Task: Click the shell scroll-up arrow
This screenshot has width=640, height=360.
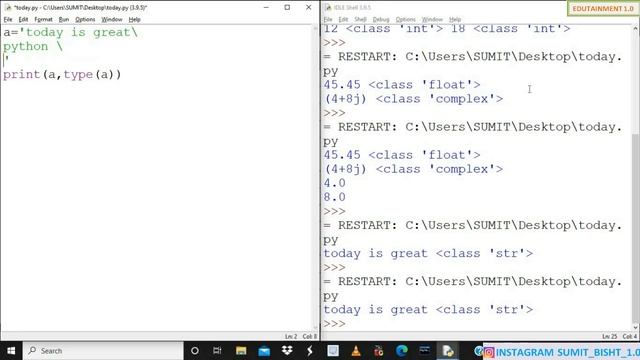Action: click(636, 29)
